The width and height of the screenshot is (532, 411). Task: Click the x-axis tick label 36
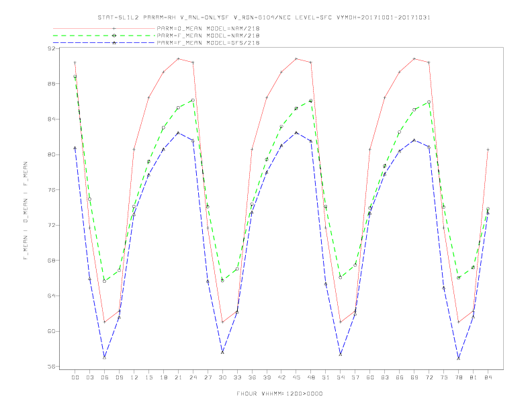tap(252, 377)
